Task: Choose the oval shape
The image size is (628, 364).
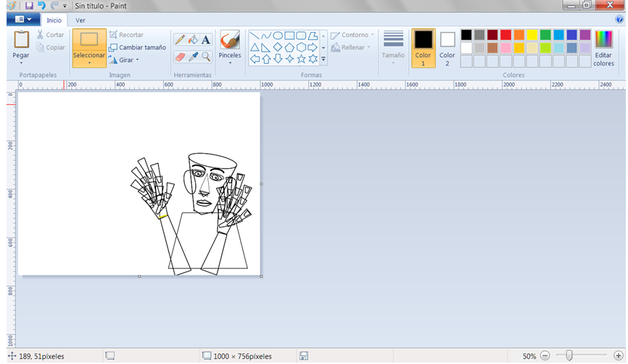Action: [x=278, y=36]
